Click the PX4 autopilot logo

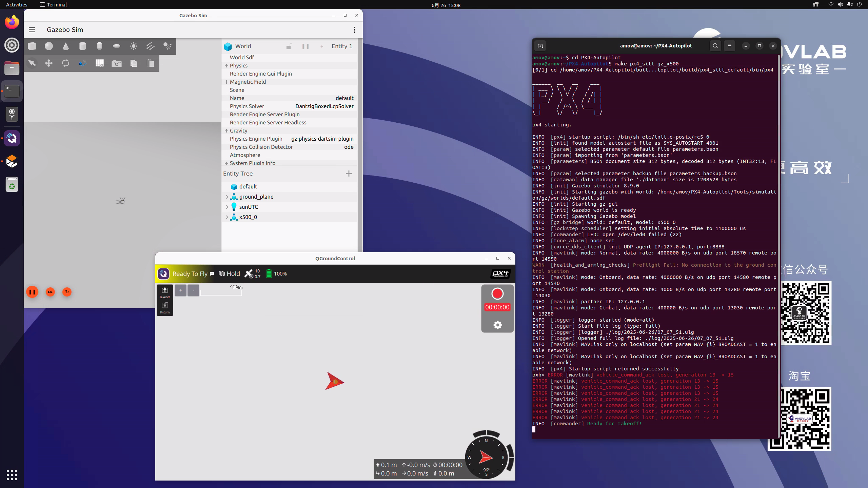[x=500, y=273]
